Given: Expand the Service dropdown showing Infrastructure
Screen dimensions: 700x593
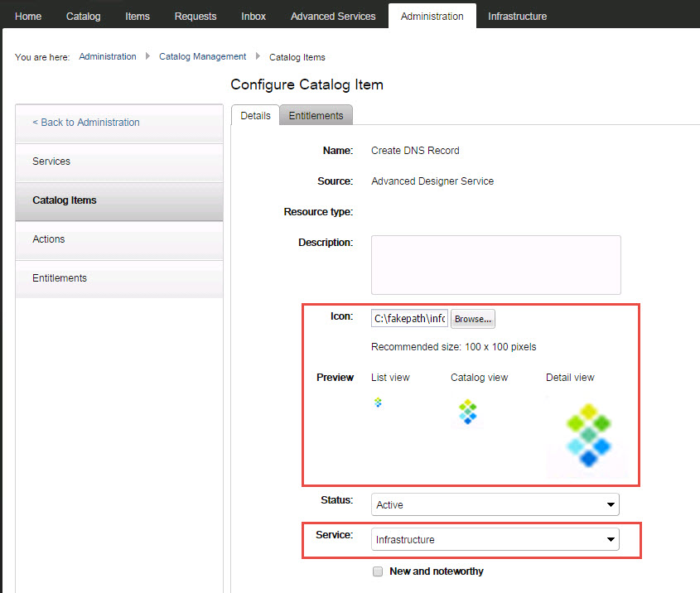Looking at the screenshot, I should 495,540.
